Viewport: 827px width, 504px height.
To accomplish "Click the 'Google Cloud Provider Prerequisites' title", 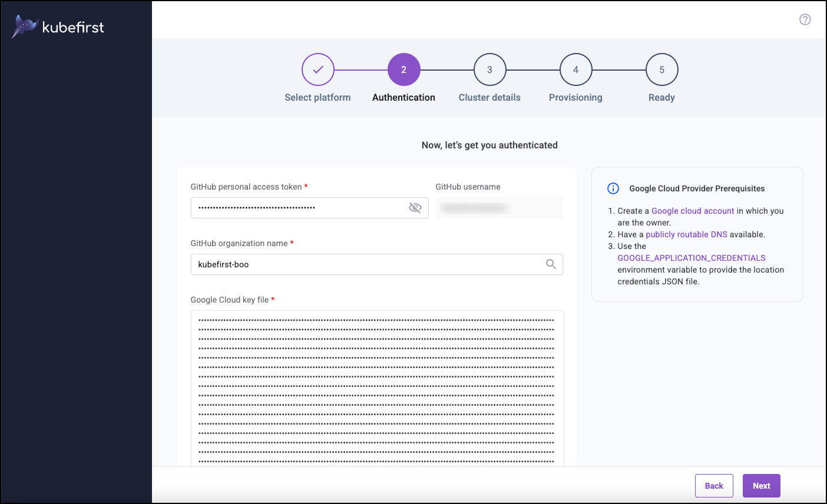I will click(697, 188).
